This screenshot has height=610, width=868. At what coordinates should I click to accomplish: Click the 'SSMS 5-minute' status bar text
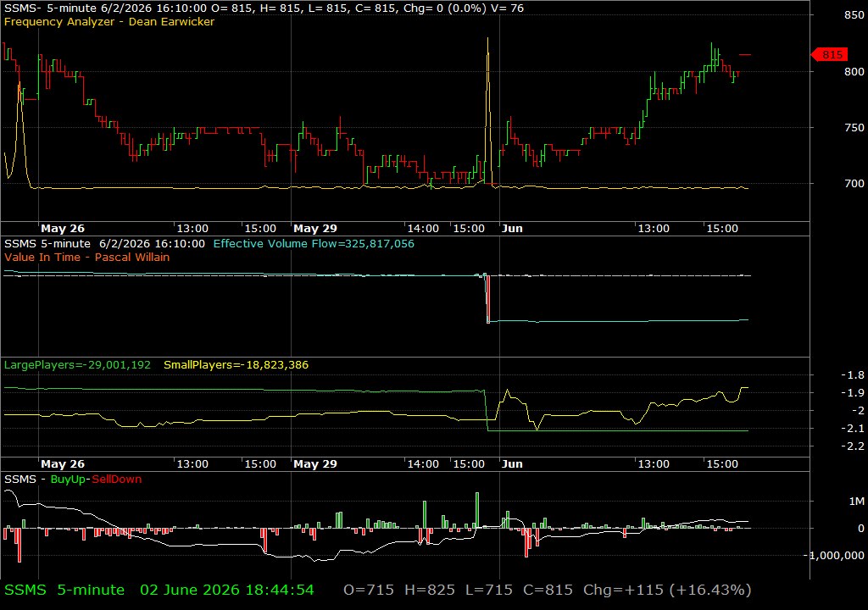click(64, 590)
